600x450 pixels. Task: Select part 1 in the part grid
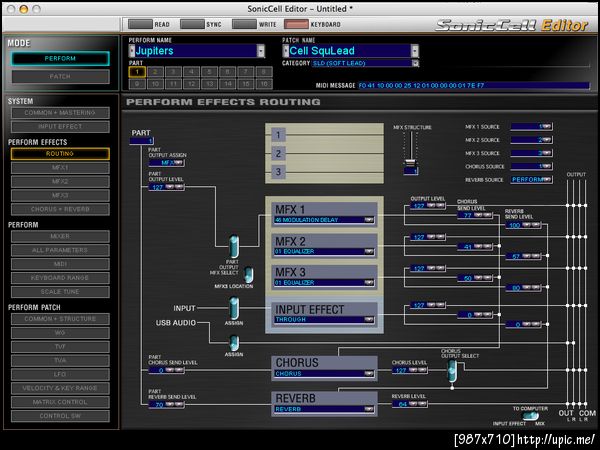[138, 72]
